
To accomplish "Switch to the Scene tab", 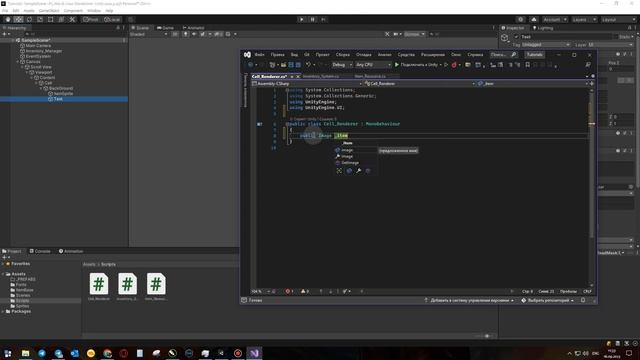I will (x=140, y=28).
